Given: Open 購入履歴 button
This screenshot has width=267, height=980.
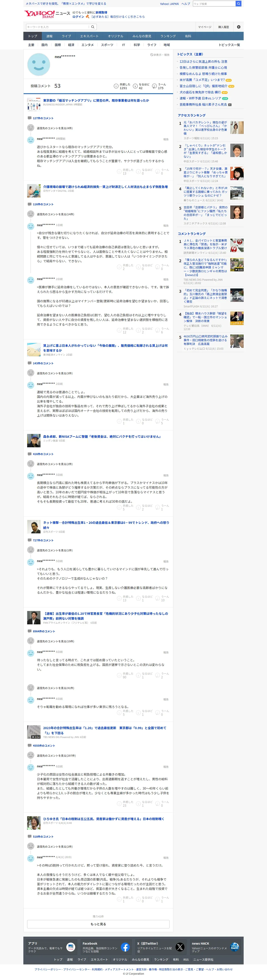Looking at the screenshot, I should tap(224, 27).
